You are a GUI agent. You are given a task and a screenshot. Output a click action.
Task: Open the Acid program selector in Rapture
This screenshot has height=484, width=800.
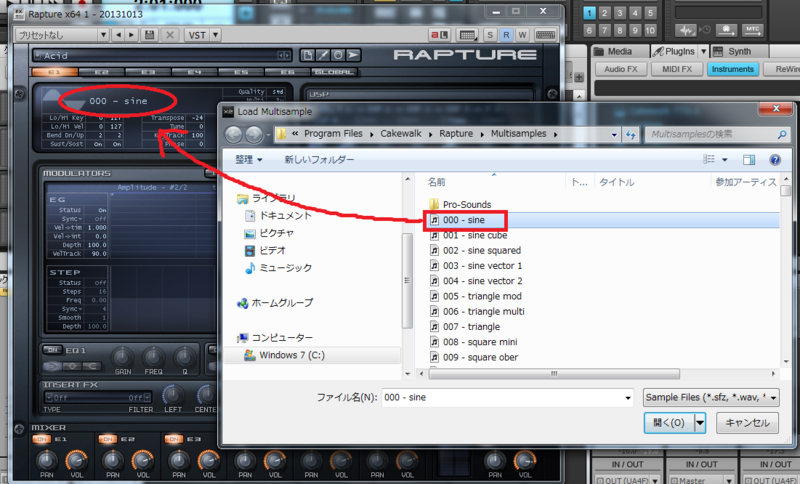pos(162,55)
